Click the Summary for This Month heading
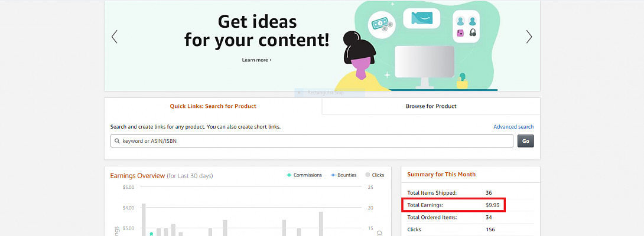Viewport: 644px width, 236px height. [441, 175]
